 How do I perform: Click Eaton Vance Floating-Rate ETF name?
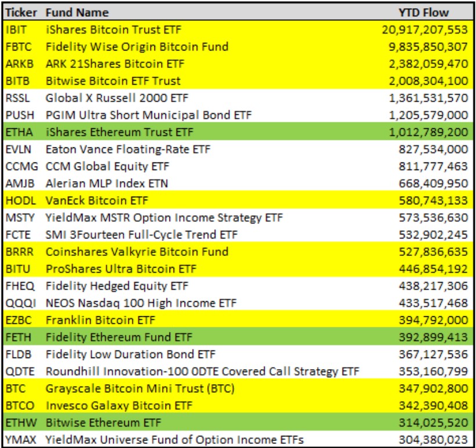pos(128,149)
